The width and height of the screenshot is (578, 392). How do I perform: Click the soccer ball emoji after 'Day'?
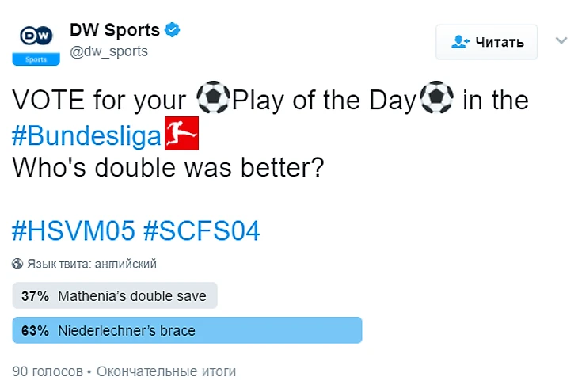pyautogui.click(x=435, y=100)
